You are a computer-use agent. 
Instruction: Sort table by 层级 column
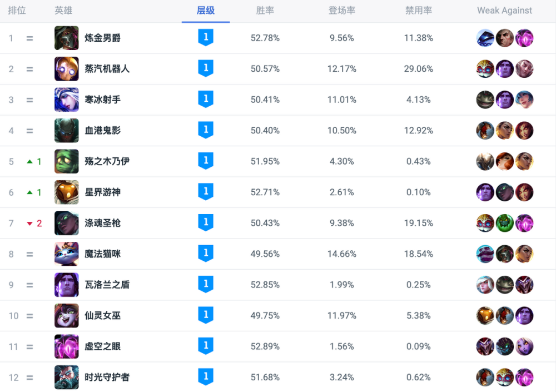tap(206, 11)
